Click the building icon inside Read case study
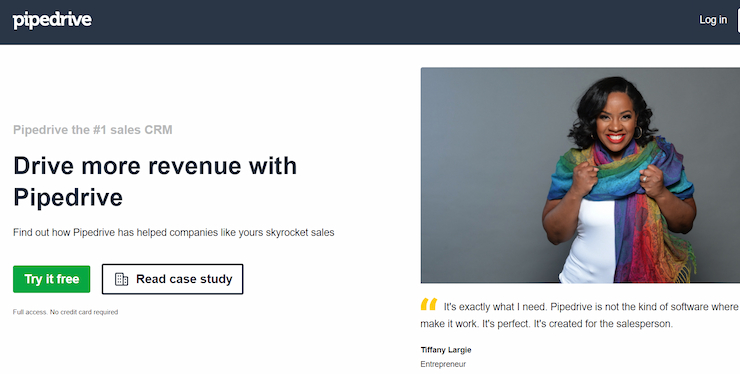This screenshot has width=740, height=374. point(121,279)
